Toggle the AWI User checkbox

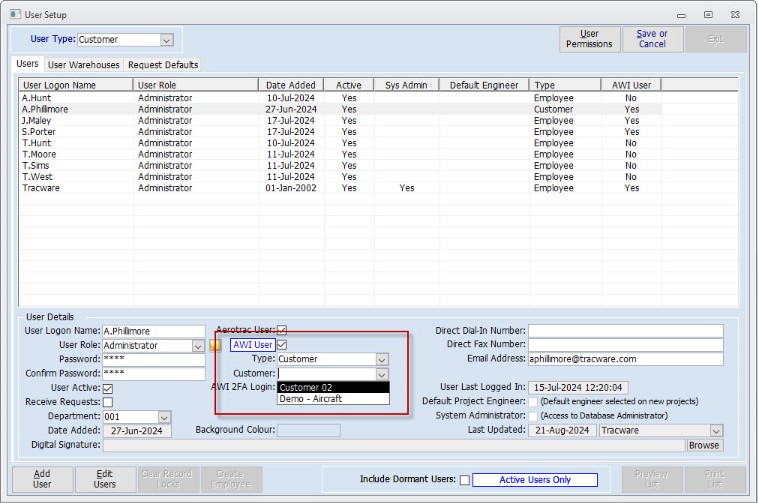pyautogui.click(x=282, y=345)
